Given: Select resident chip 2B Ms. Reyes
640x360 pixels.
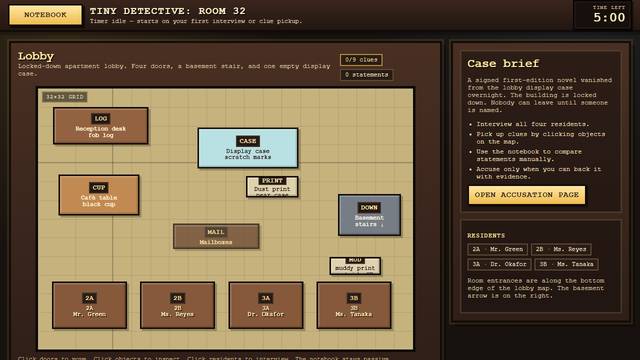Looking at the screenshot, I should (x=561, y=249).
